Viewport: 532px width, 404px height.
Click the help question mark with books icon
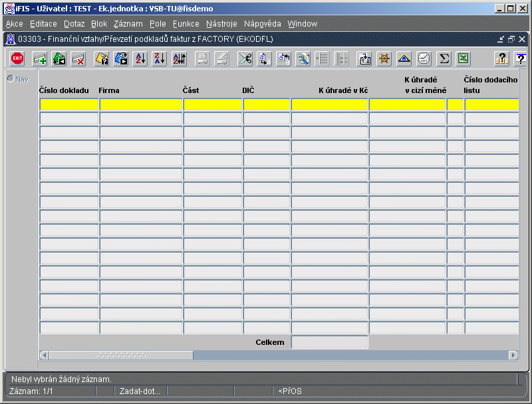click(x=501, y=58)
